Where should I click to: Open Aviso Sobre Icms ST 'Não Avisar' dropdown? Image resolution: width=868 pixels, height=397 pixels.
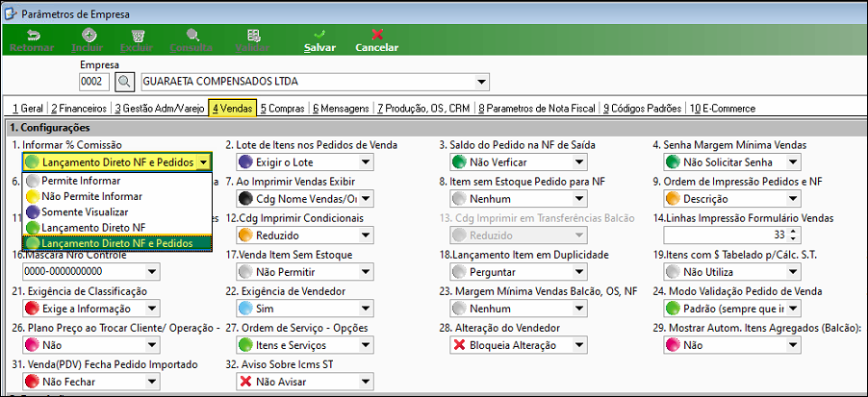pyautogui.click(x=366, y=382)
